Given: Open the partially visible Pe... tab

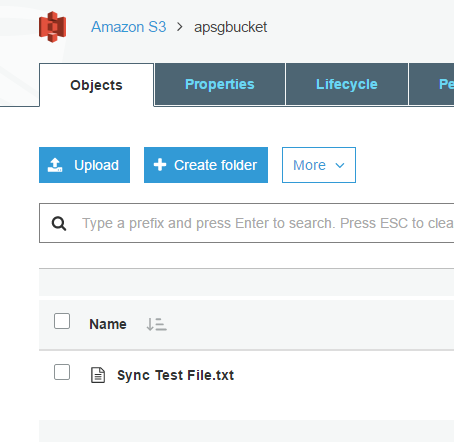Looking at the screenshot, I should tap(431, 84).
